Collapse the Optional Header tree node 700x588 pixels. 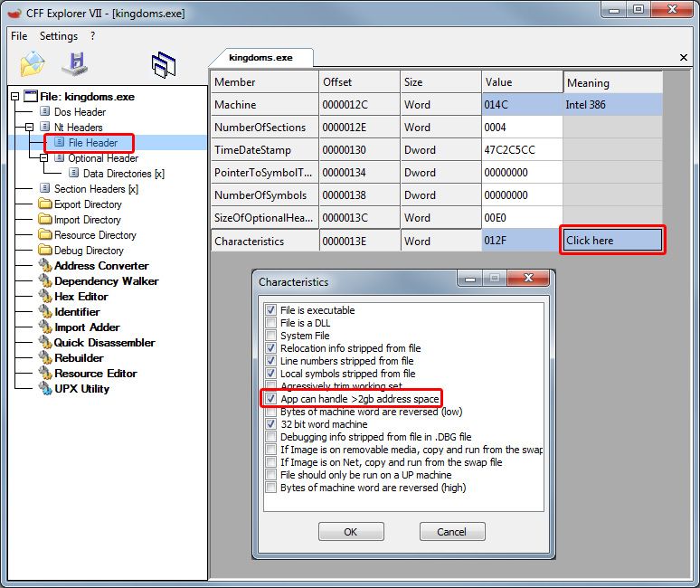click(44, 158)
